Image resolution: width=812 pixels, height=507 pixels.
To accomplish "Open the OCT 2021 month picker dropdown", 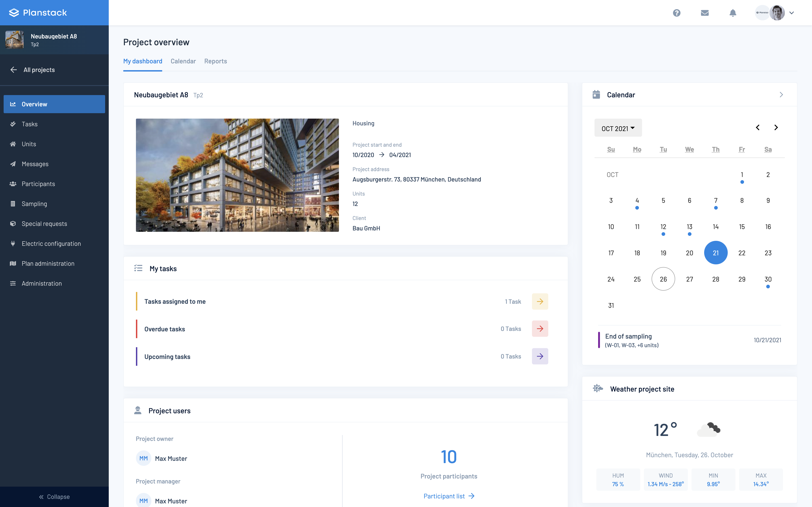I will click(x=618, y=128).
